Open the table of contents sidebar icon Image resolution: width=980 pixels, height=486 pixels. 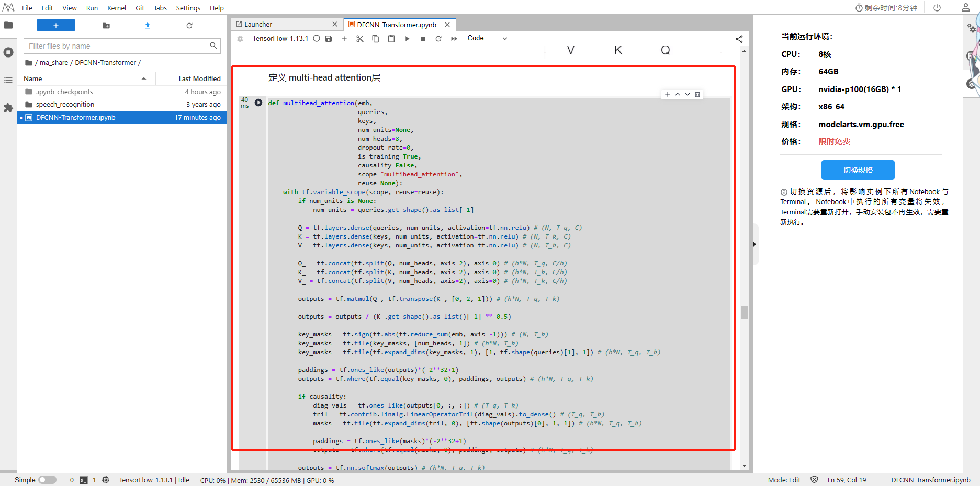(8, 80)
